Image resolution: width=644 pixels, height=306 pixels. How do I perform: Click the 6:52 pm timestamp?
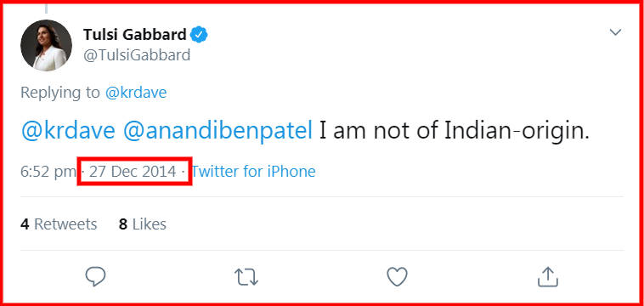tap(48, 172)
